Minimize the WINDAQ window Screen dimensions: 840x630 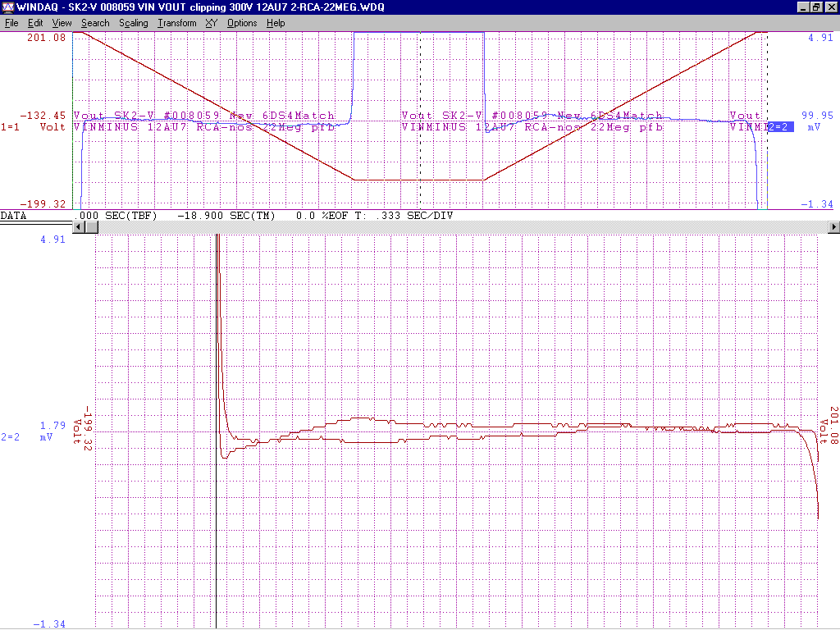803,7
